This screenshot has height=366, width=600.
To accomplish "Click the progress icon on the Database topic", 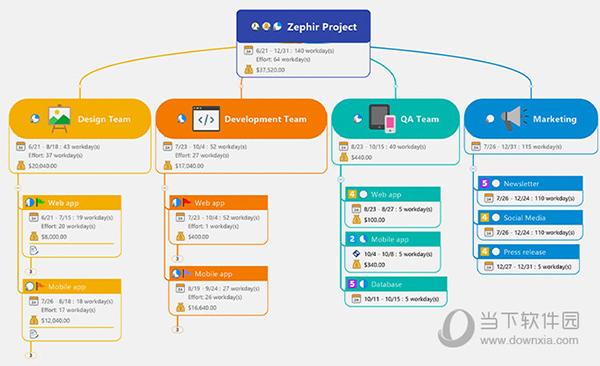I will click(363, 284).
